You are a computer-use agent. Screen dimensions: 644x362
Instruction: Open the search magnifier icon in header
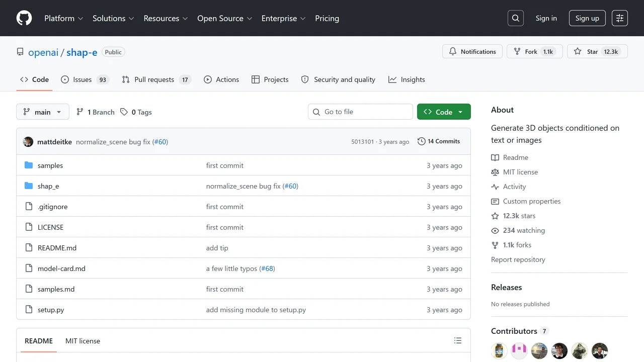click(x=516, y=18)
